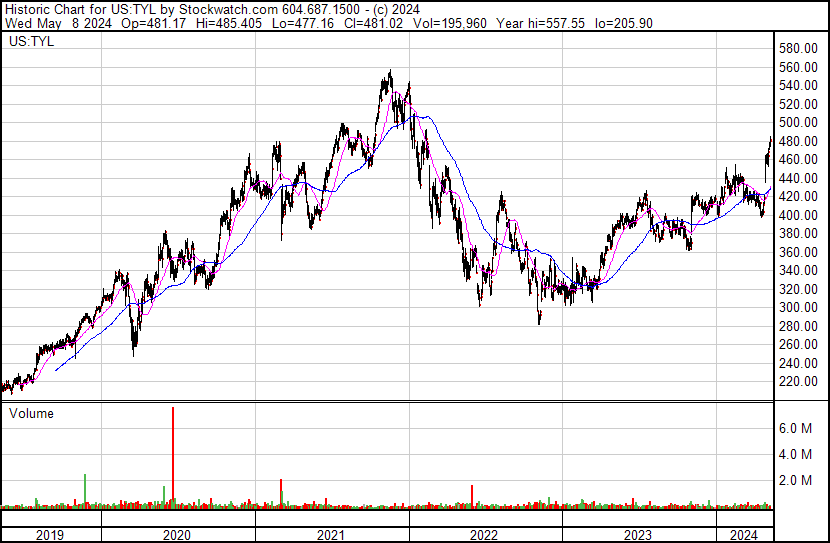The width and height of the screenshot is (830, 543).
Task: Click the 280.00 price axis label
Action: tap(798, 326)
